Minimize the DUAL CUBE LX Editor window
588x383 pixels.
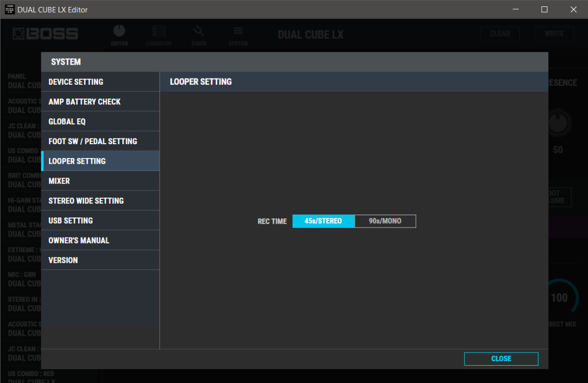[x=515, y=9]
